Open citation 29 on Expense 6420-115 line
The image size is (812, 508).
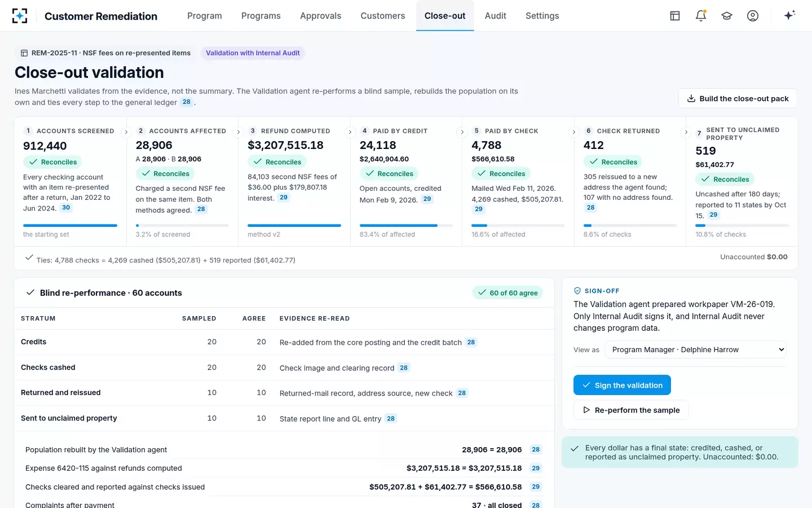click(536, 468)
